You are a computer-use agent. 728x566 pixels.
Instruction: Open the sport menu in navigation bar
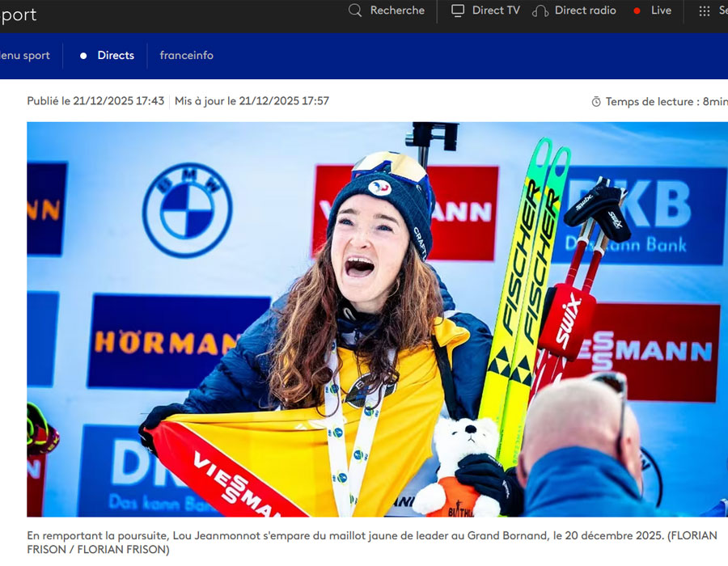24,55
